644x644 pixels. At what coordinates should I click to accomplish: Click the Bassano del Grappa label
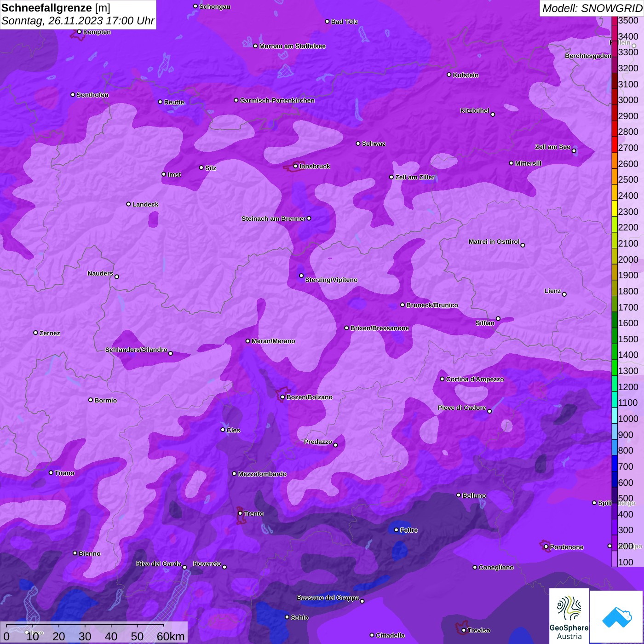pyautogui.click(x=328, y=598)
